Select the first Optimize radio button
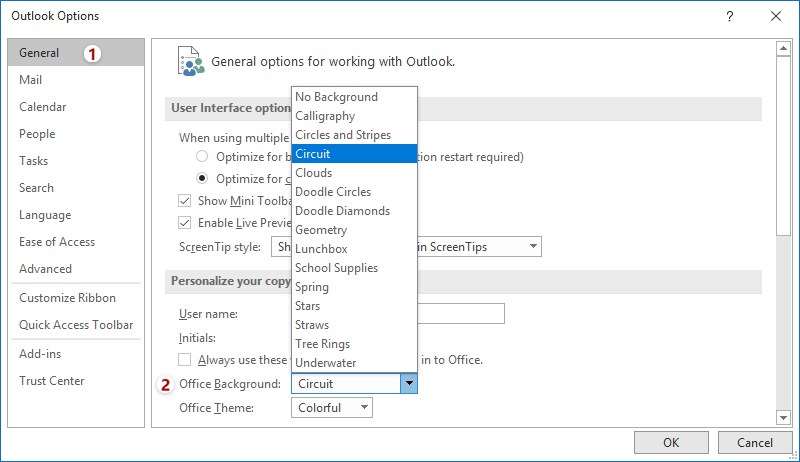This screenshot has height=462, width=800. click(203, 156)
